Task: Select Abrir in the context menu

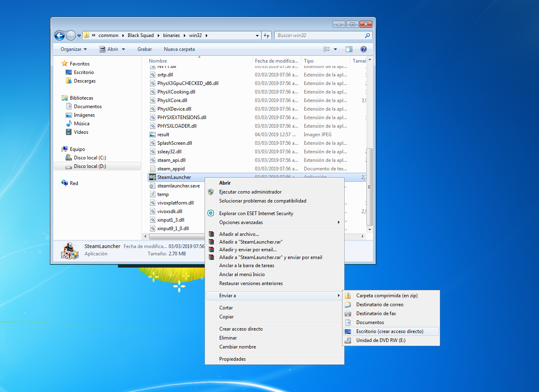Action: [x=225, y=183]
